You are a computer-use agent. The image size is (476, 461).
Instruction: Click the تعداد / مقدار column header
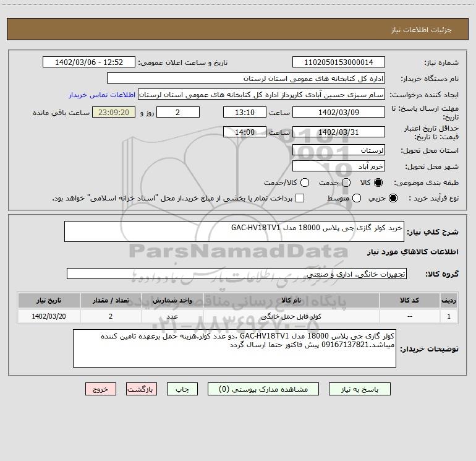(x=111, y=300)
